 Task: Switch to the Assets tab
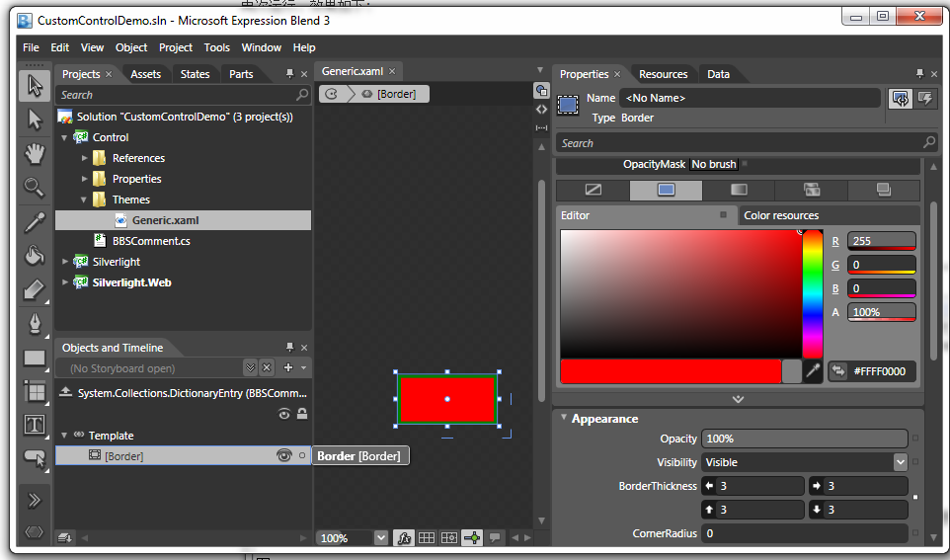[x=146, y=74]
